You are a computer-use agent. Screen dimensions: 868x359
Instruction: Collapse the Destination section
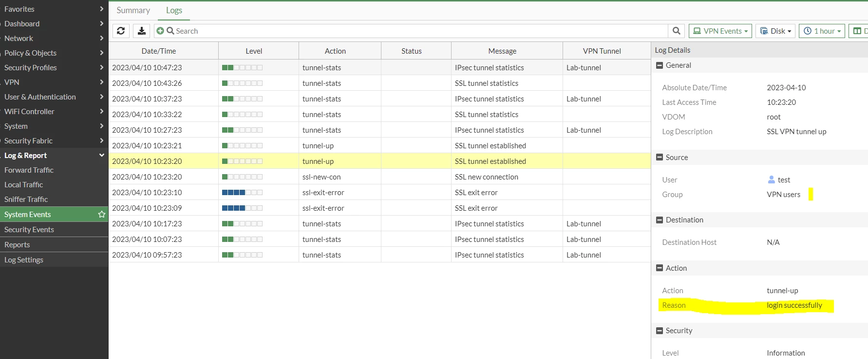point(660,220)
